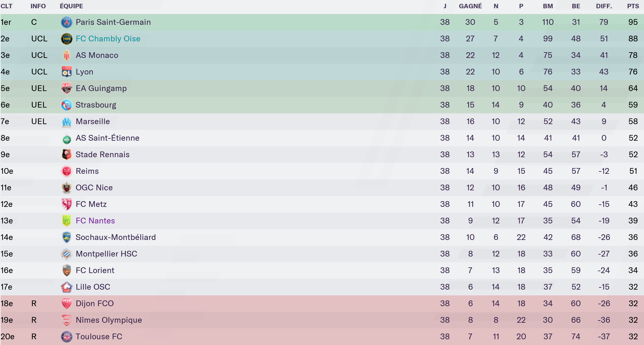644x345 pixels.
Task: Open the Strasbourg team name link
Action: pos(96,105)
